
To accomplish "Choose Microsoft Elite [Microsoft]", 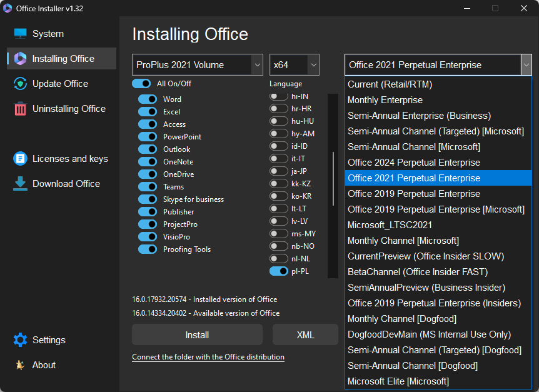I will [438, 381].
